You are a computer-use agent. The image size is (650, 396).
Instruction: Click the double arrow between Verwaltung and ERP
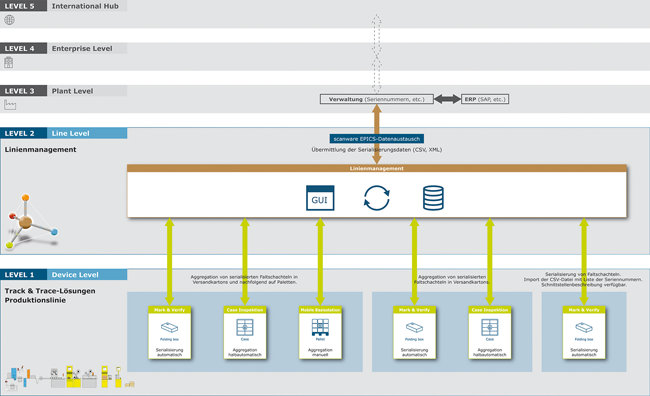tap(447, 99)
